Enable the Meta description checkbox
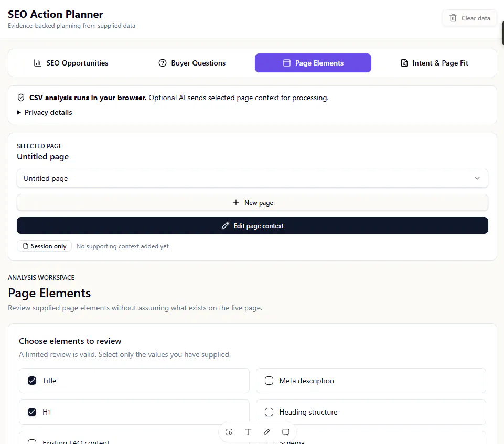Image resolution: width=504 pixels, height=444 pixels. pos(269,381)
